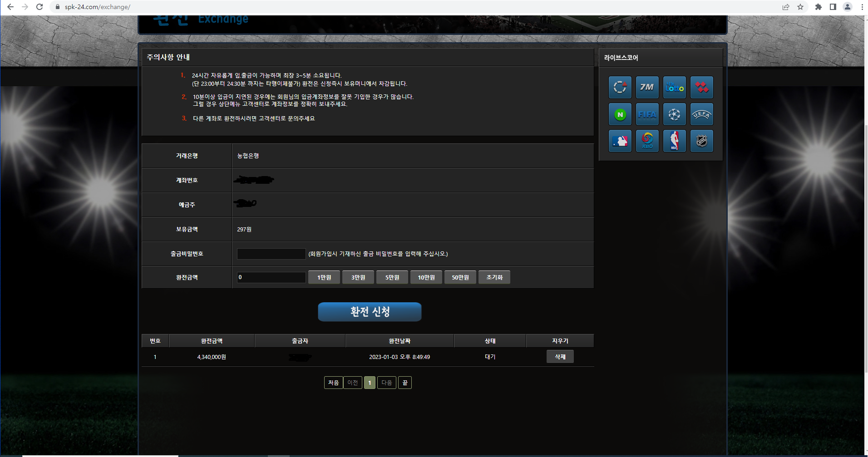Image resolution: width=868 pixels, height=457 pixels.
Task: Open the KBO baseball icon
Action: (647, 141)
